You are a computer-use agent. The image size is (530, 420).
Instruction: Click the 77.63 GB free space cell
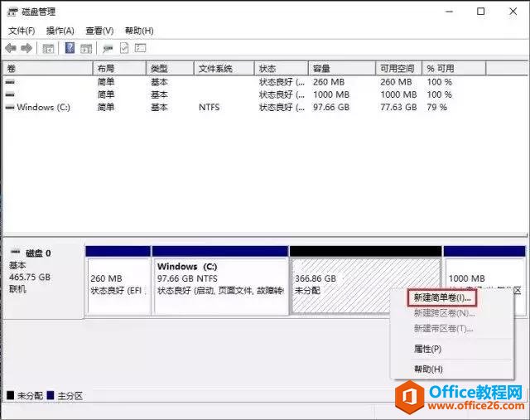point(398,107)
